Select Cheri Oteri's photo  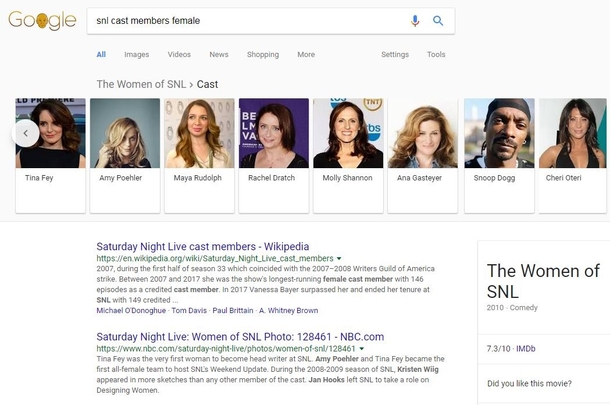573,133
